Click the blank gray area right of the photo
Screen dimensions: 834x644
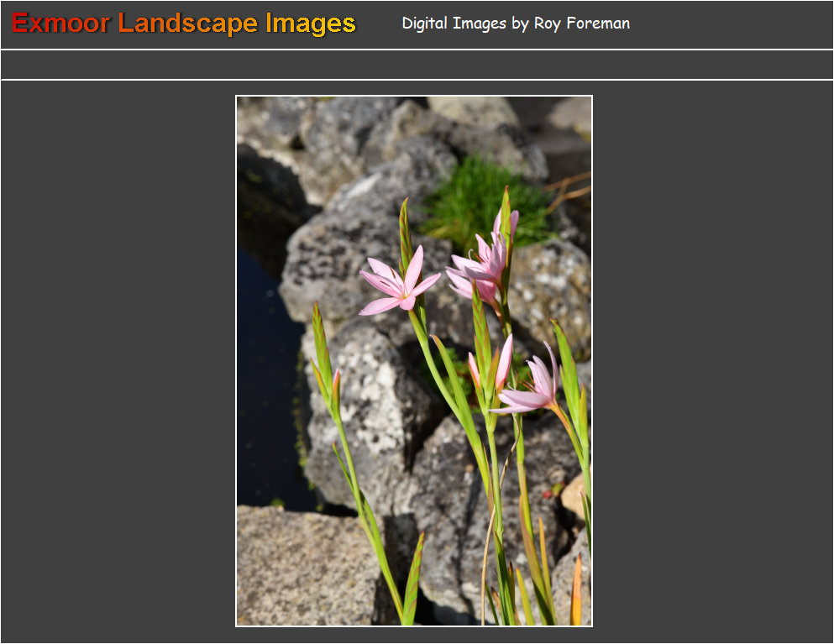point(712,361)
